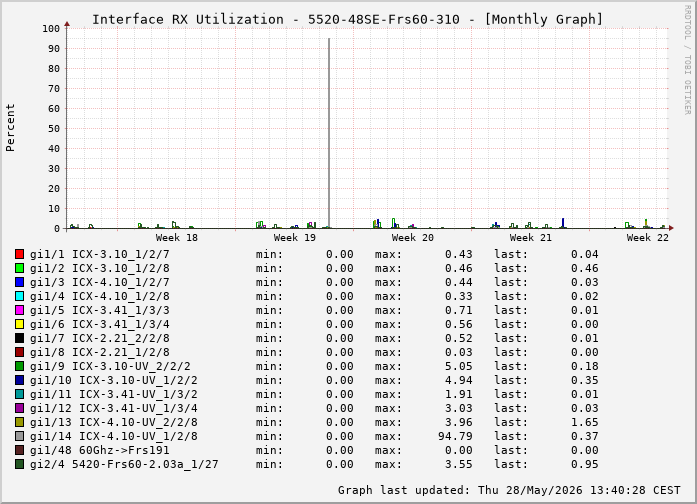This screenshot has height=504, width=697.
Task: Click the dark green gi2/4 legend swatch
Action: coord(19,464)
